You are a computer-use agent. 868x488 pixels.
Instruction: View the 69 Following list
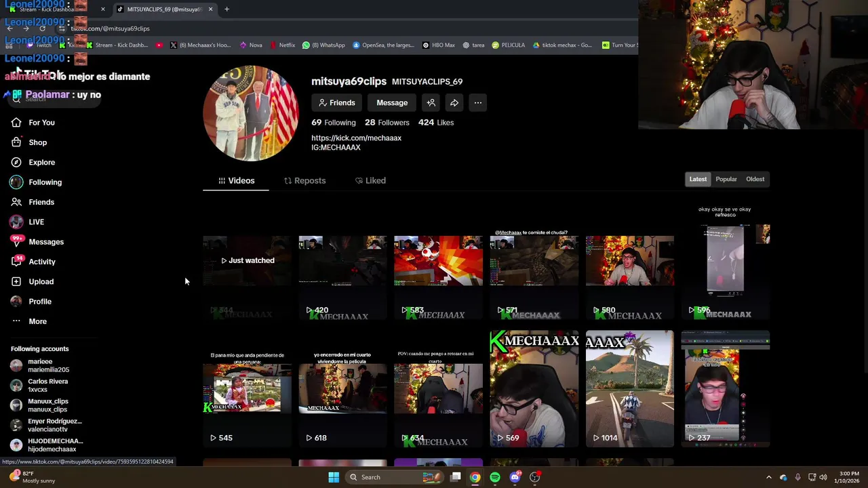[x=334, y=123]
